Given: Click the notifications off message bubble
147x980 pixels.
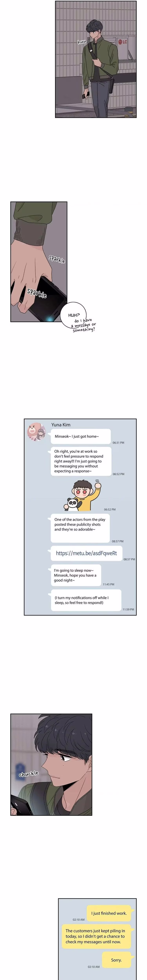Looking at the screenshot, I should click(x=86, y=600).
